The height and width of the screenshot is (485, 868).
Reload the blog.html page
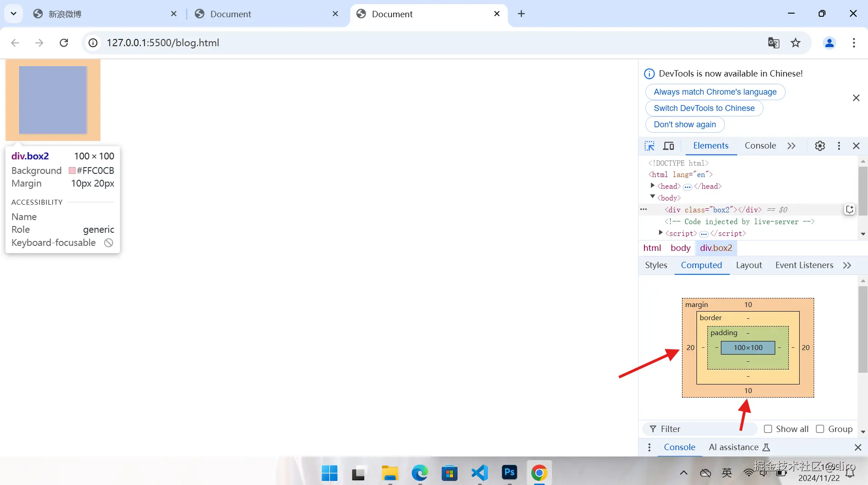(x=64, y=43)
